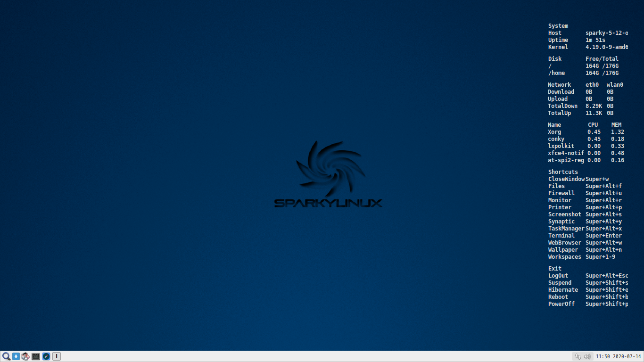Click the Monitor shortcut "Super+Alt+r"
The width and height of the screenshot is (644, 362).
603,200
